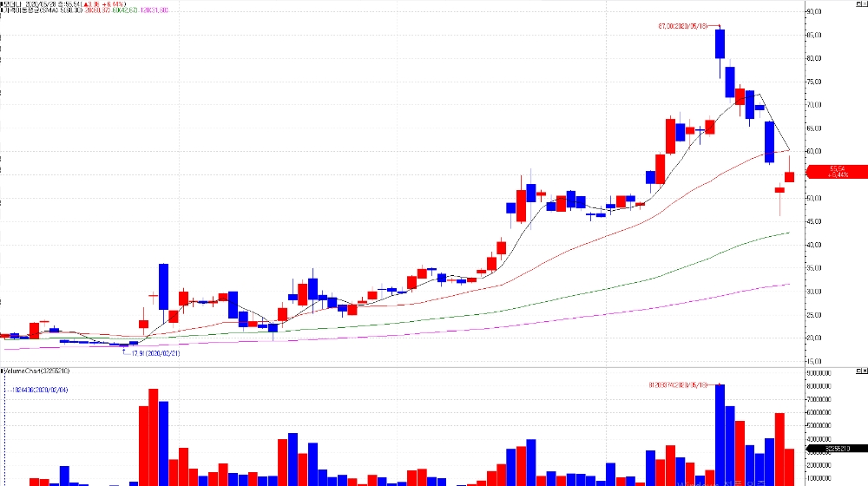Close the price chart pane

tap(865, 3)
